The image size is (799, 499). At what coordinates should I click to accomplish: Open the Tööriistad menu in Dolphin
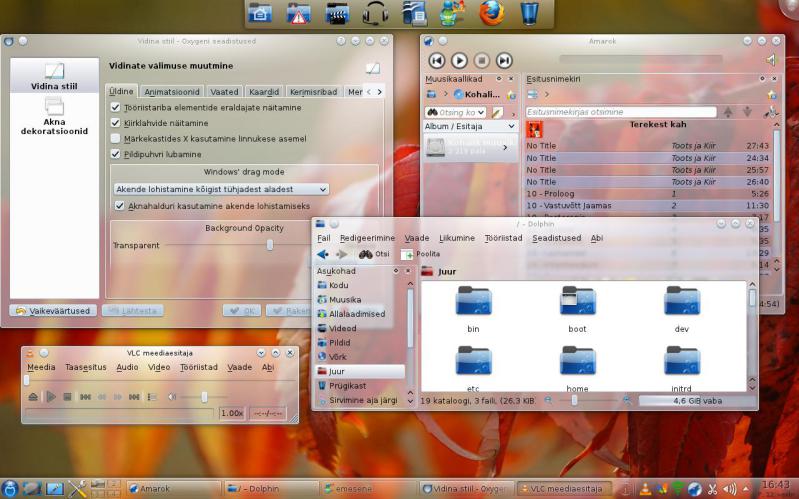coord(503,238)
